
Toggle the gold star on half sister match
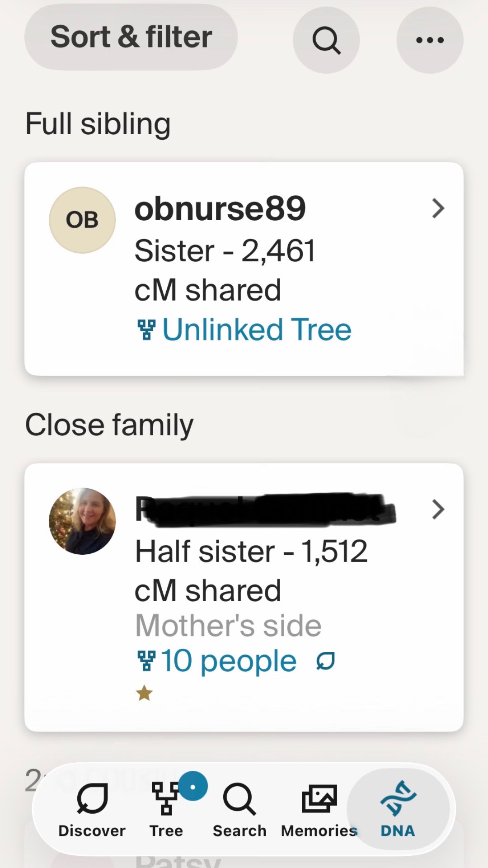(x=144, y=693)
